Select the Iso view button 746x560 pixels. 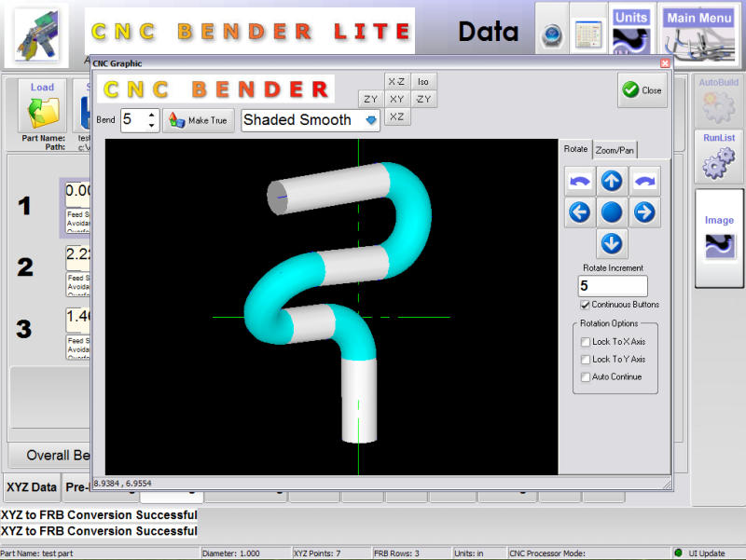[423, 82]
